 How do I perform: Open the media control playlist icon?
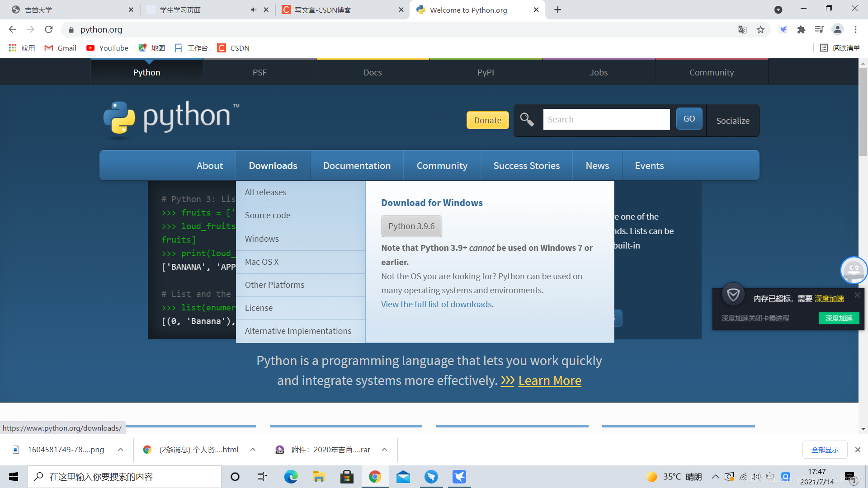(819, 29)
